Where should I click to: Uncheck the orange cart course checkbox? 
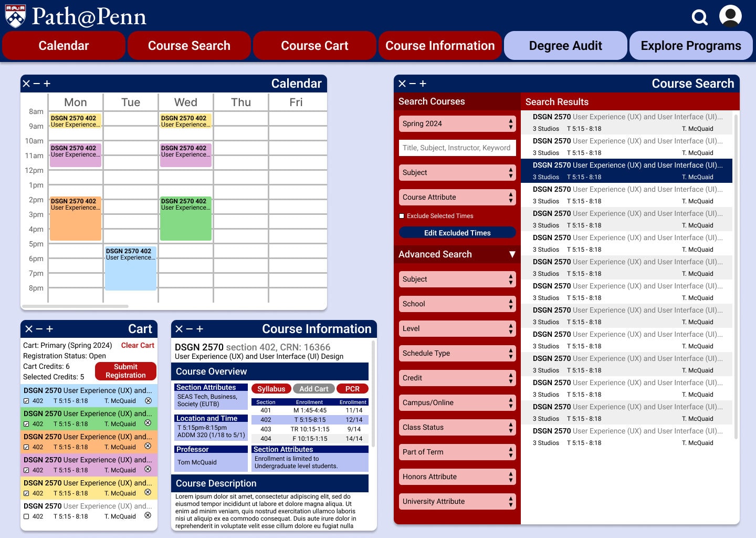click(x=26, y=447)
